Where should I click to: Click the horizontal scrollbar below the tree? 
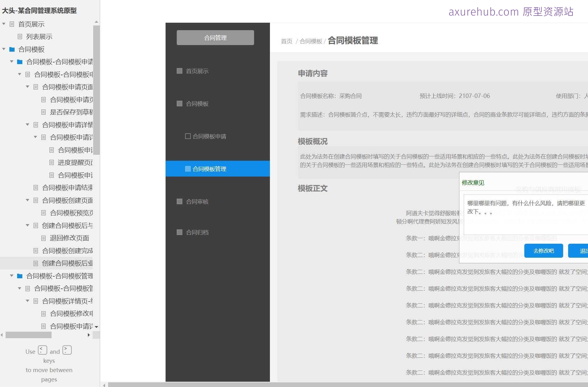click(28, 335)
